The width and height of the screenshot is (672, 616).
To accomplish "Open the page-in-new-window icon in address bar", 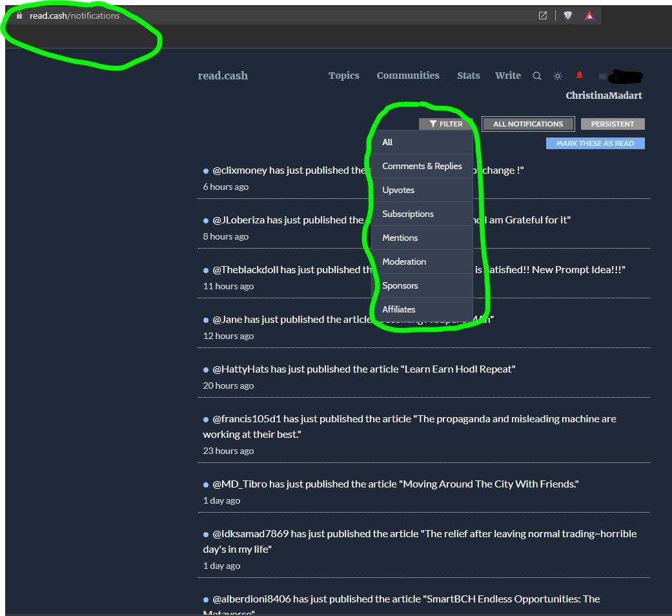I will click(x=543, y=15).
